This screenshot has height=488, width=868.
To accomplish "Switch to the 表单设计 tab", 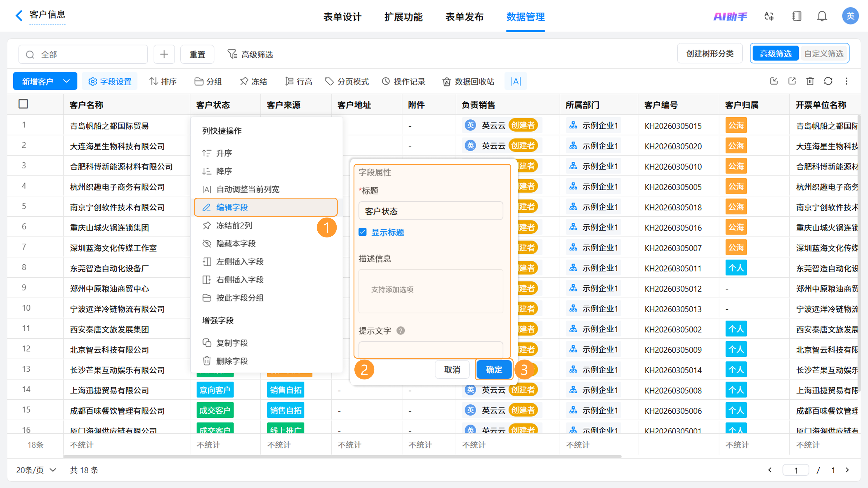I will coord(342,17).
